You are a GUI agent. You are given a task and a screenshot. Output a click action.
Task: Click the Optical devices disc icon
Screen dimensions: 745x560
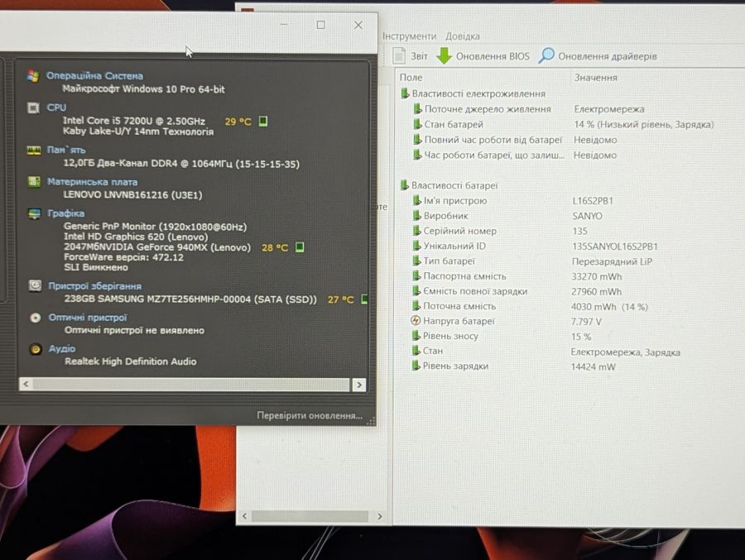35,318
